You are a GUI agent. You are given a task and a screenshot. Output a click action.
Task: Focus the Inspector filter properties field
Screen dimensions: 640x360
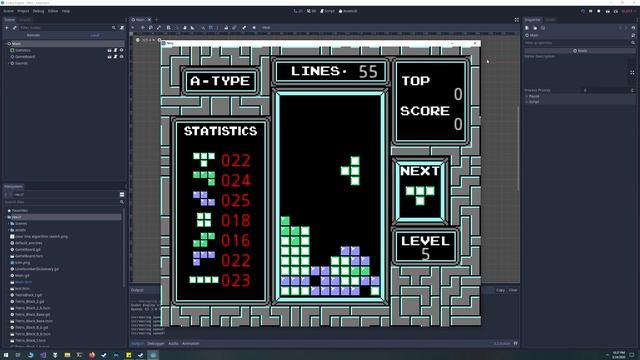580,42
